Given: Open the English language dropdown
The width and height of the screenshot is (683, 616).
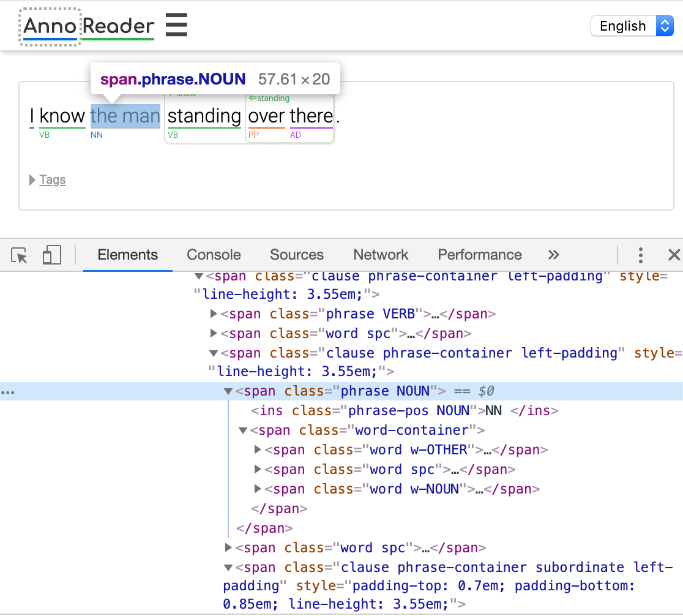Looking at the screenshot, I should (x=632, y=26).
